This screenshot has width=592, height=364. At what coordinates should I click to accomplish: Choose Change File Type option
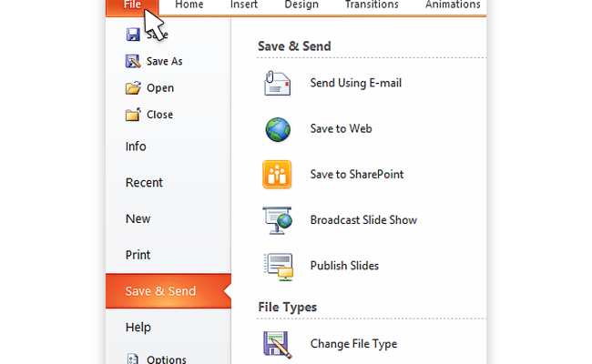tap(353, 344)
